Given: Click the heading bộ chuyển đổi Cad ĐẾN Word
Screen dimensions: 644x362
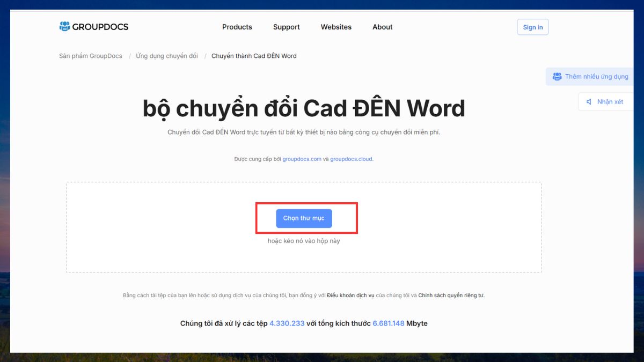Looking at the screenshot, I should tap(304, 109).
